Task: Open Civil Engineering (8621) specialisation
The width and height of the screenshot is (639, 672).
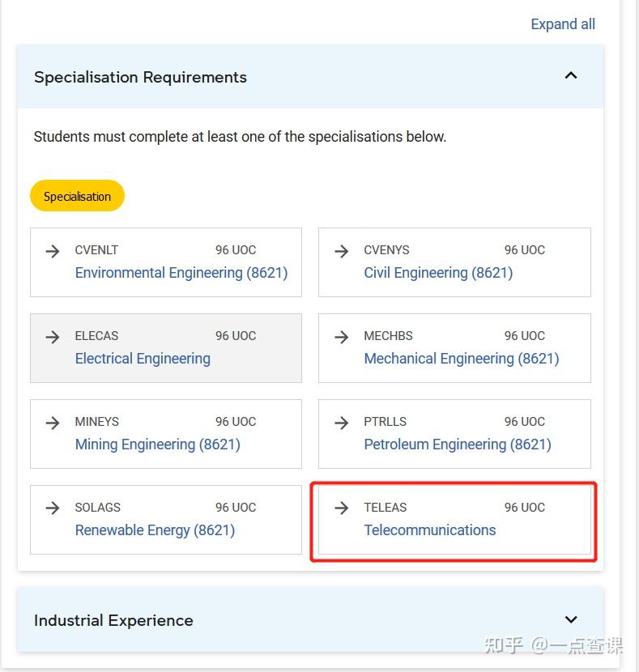Action: (438, 273)
